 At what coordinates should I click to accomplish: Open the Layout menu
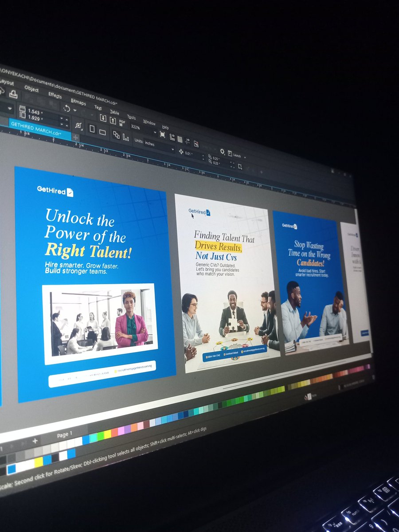coord(6,82)
